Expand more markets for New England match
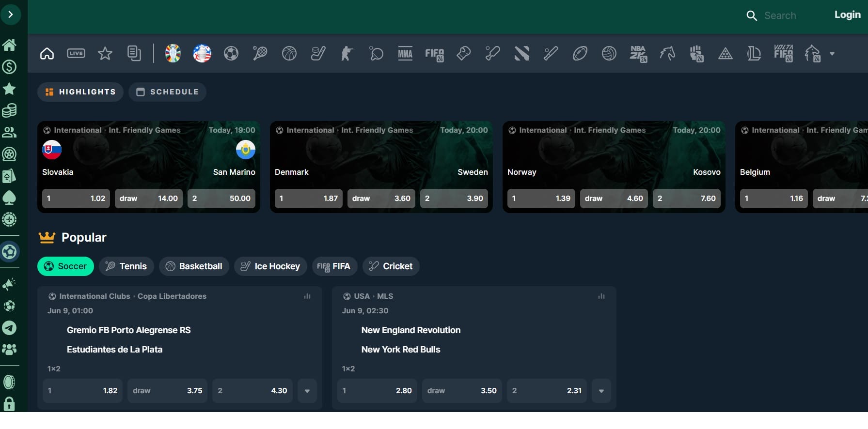Screen dimensions: 868x429 point(601,391)
